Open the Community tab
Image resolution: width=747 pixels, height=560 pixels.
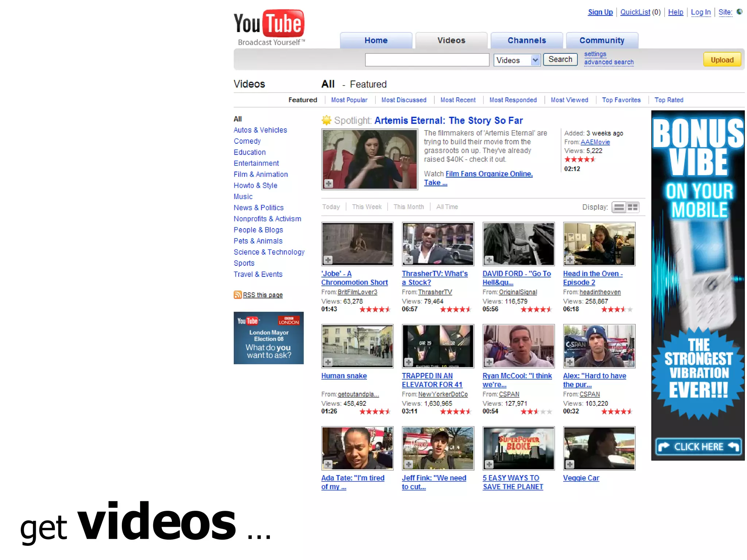pos(602,40)
